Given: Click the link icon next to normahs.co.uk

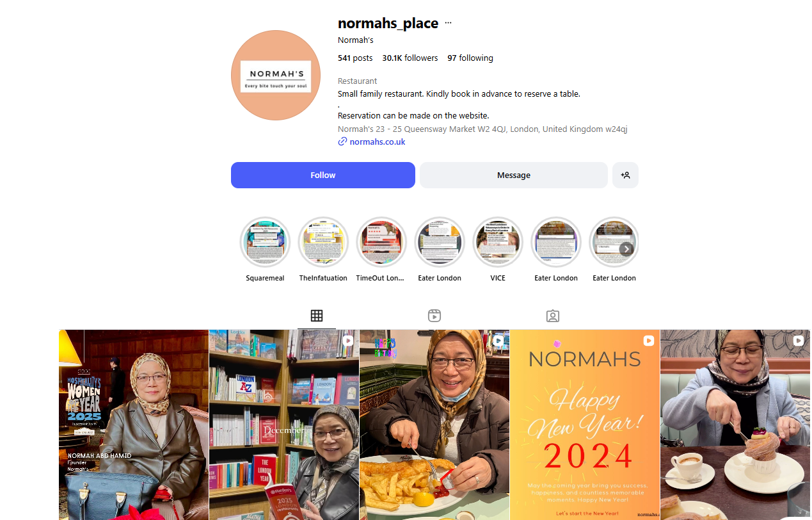Looking at the screenshot, I should click(x=342, y=142).
